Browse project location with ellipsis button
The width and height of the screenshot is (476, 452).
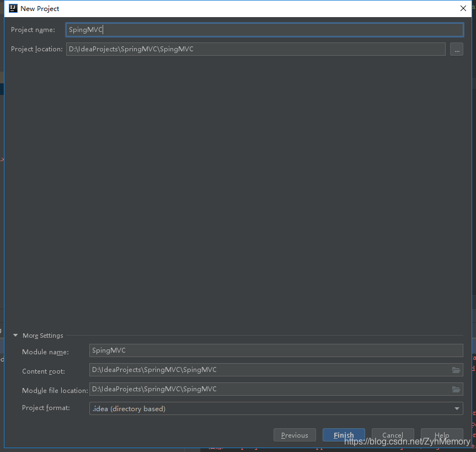pyautogui.click(x=457, y=49)
